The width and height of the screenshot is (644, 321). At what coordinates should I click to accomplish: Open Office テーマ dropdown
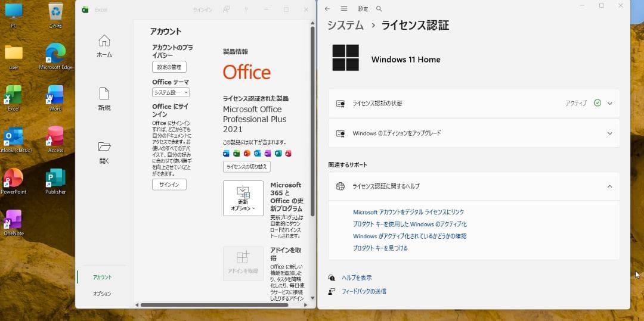click(171, 93)
